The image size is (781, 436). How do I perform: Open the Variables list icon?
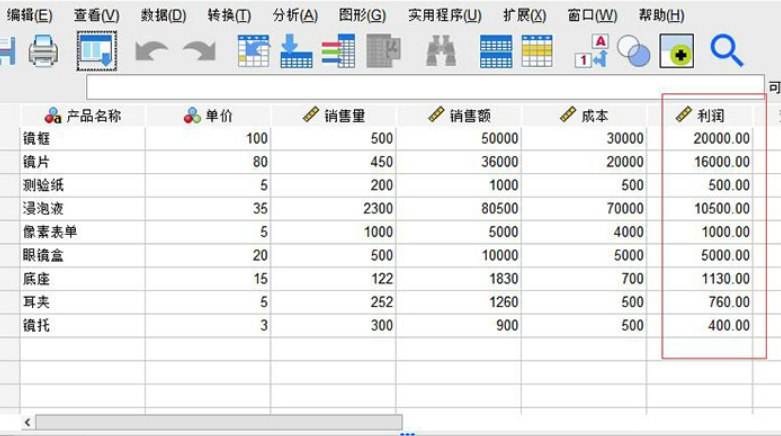338,51
